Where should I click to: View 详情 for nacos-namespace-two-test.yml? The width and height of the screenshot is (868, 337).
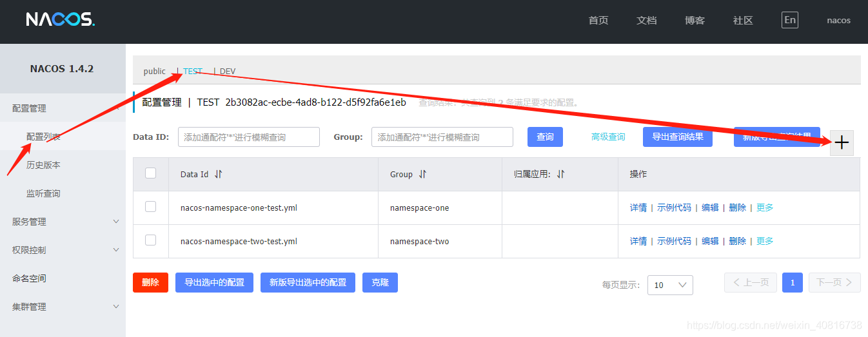pyautogui.click(x=638, y=241)
